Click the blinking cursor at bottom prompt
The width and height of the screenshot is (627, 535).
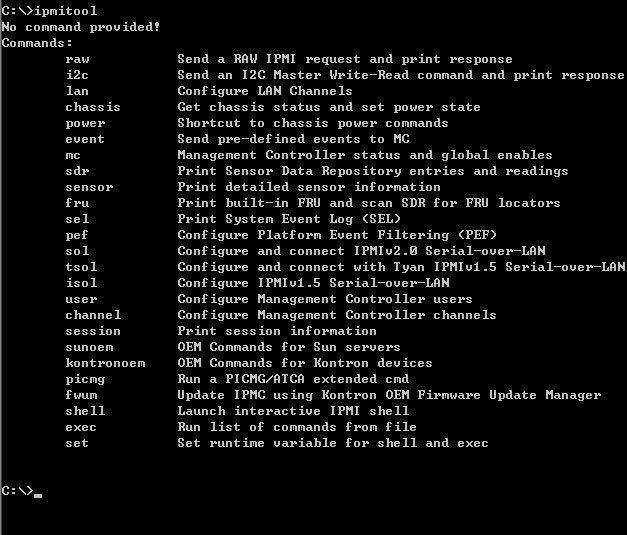(38, 496)
